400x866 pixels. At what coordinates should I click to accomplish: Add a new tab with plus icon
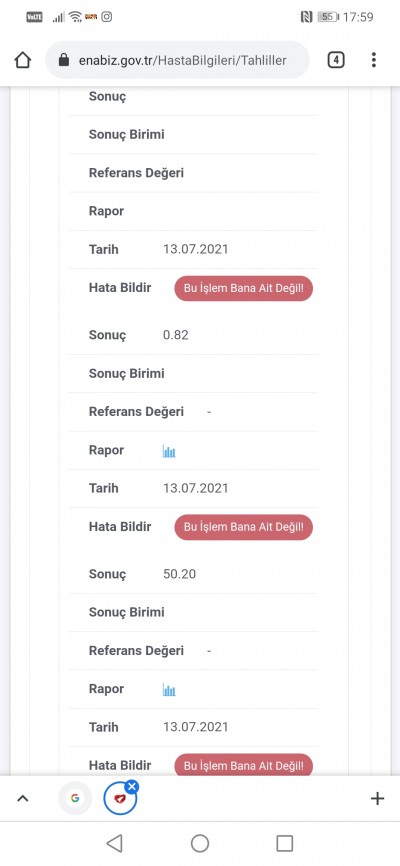[377, 798]
